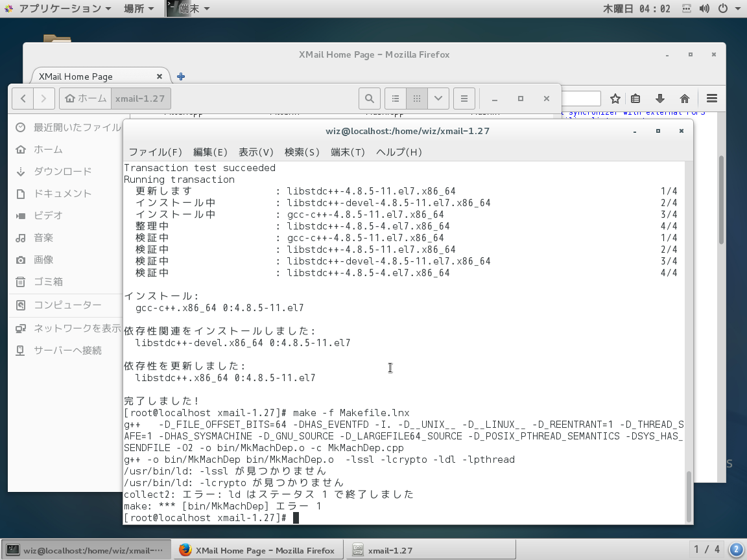Screen dimensions: 747x560
Task: Bookmark this page with the star icon
Action: click(x=615, y=99)
